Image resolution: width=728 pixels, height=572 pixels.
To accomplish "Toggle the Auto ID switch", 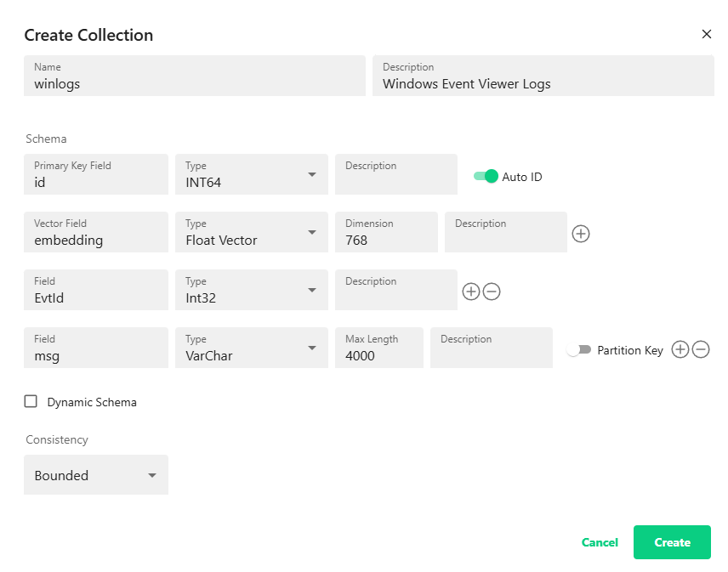I will click(486, 176).
